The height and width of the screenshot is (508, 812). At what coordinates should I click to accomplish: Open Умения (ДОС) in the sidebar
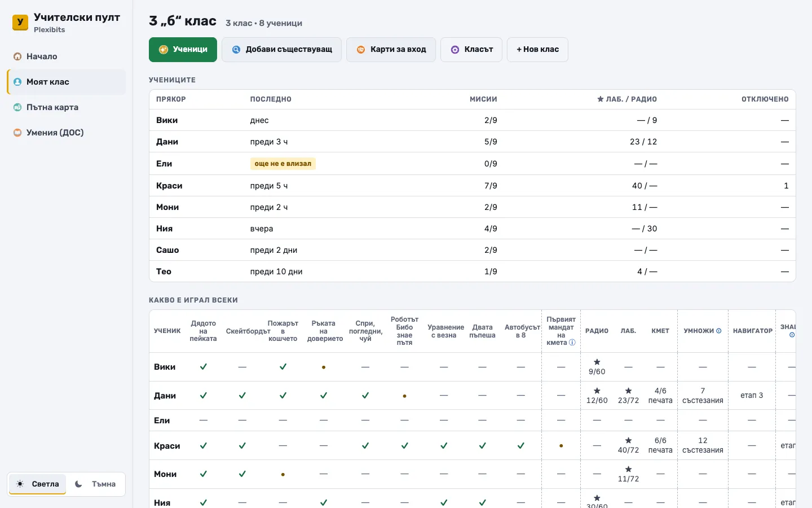pos(67,133)
